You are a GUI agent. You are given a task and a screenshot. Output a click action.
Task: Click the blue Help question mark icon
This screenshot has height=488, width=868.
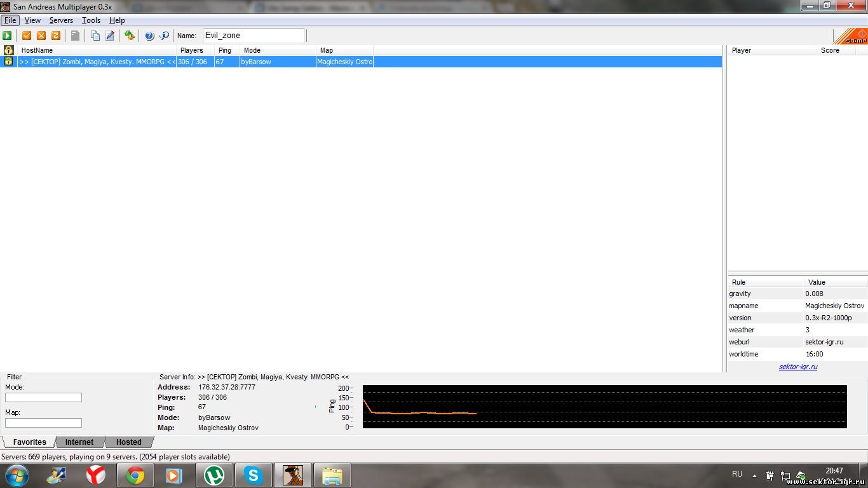pyautogui.click(x=149, y=36)
